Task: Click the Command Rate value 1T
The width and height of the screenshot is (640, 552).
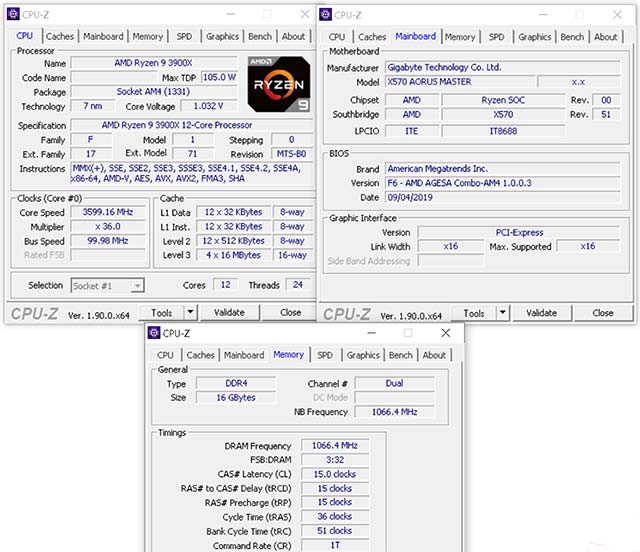Action: pyautogui.click(x=335, y=545)
